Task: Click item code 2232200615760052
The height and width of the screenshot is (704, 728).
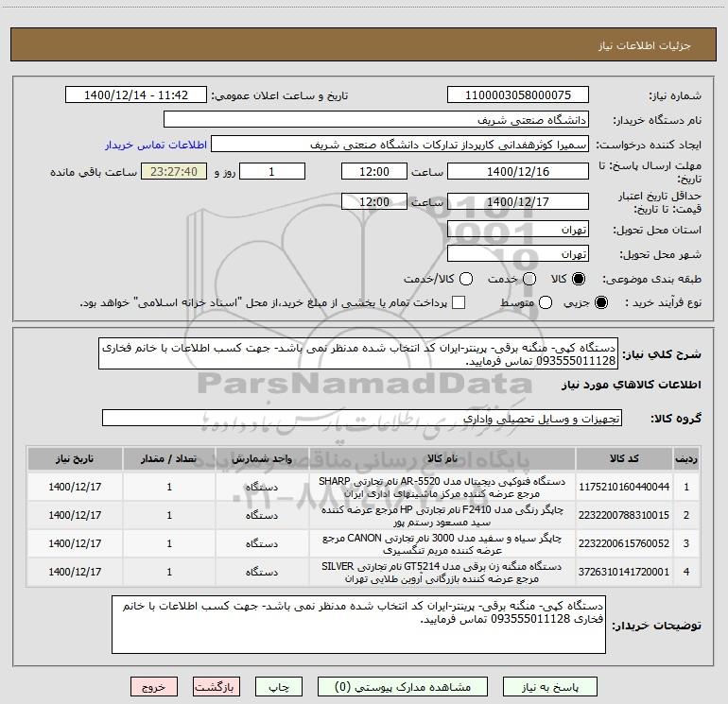Action: click(624, 543)
